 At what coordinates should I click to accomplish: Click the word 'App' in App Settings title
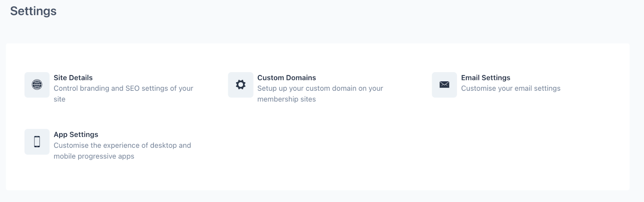coord(60,134)
